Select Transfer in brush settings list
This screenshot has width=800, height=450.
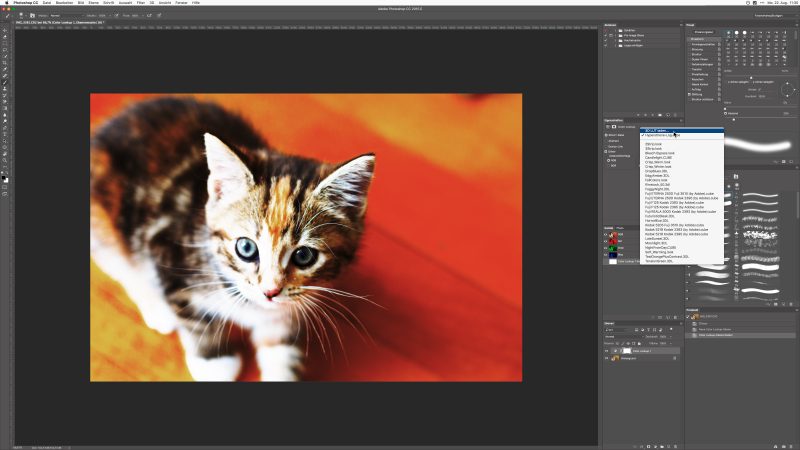click(x=696, y=69)
